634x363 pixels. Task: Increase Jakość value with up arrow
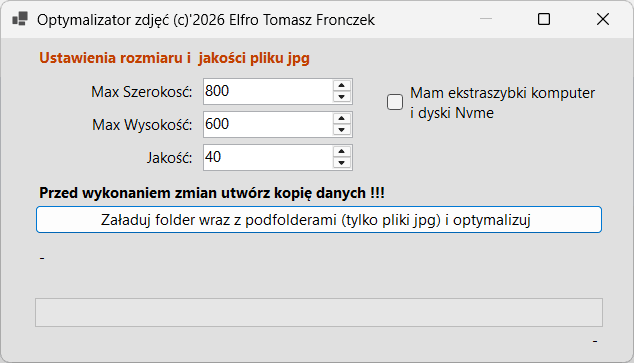click(x=342, y=152)
